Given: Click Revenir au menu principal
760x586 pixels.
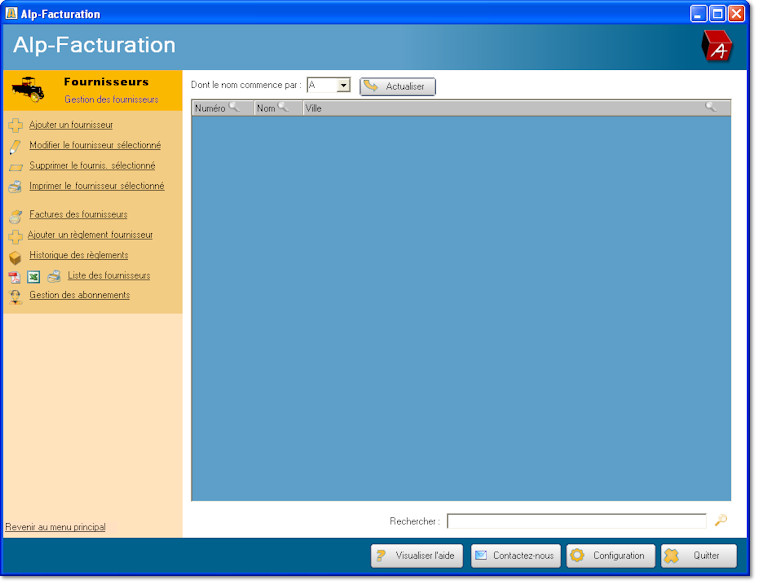Looking at the screenshot, I should coord(55,527).
